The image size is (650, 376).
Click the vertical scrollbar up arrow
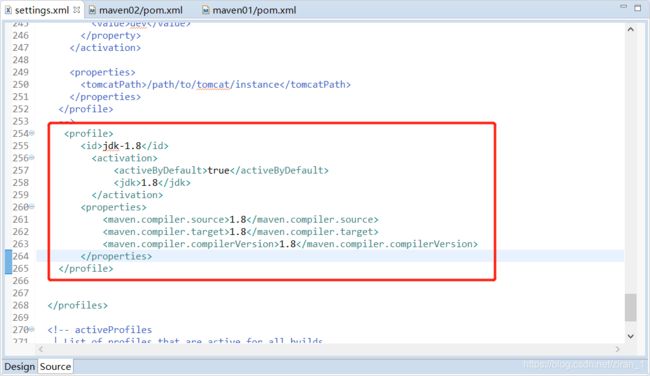[631, 29]
